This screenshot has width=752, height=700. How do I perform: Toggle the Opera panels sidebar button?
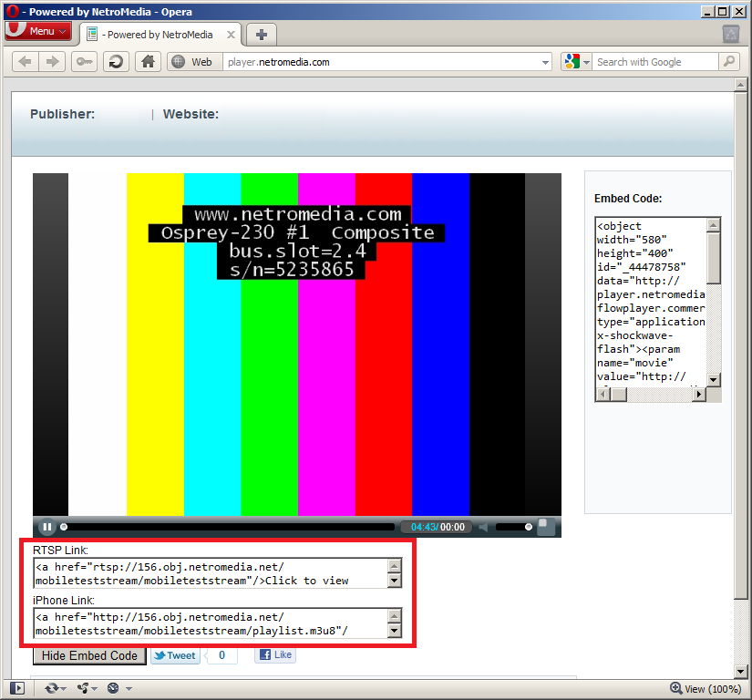pyautogui.click(x=16, y=688)
